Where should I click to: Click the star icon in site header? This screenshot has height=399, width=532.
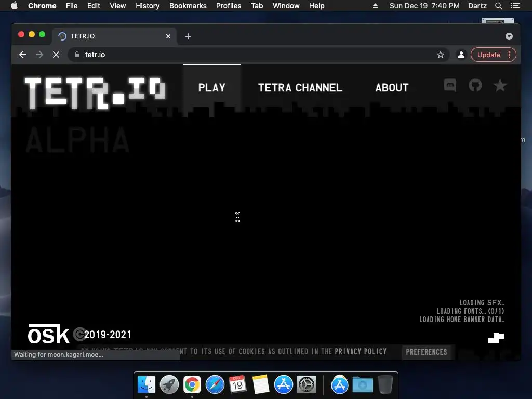500,85
